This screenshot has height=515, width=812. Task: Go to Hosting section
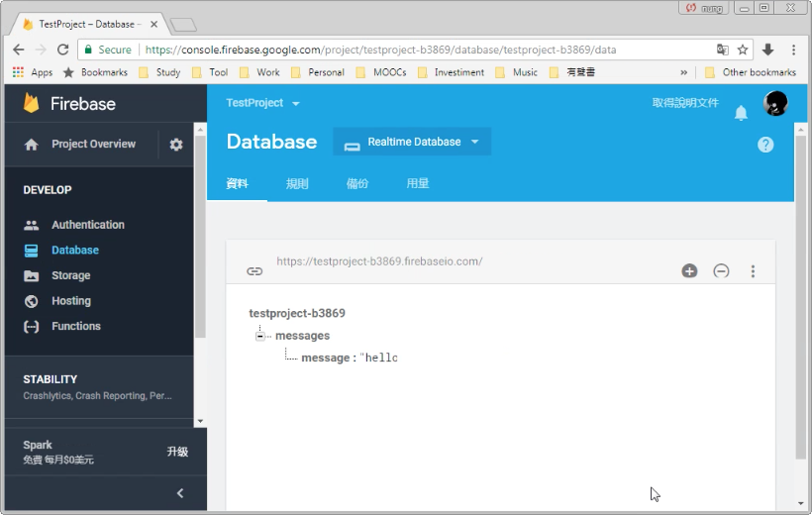71,301
